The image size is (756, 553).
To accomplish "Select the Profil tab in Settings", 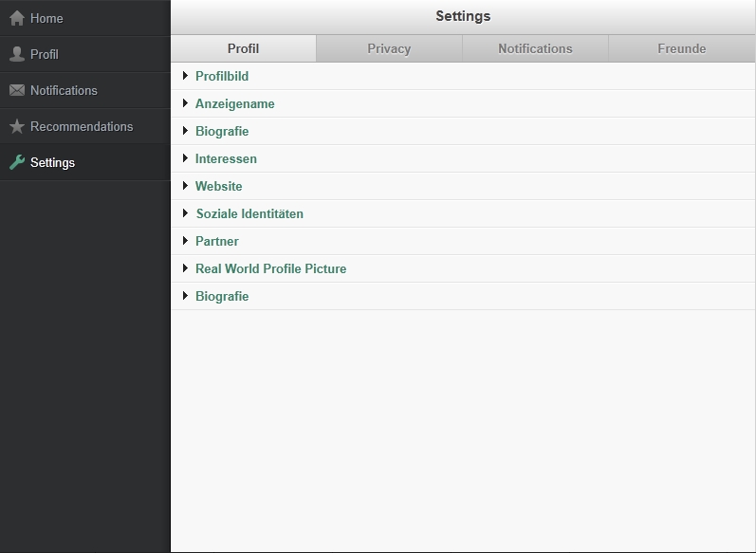I will click(243, 48).
